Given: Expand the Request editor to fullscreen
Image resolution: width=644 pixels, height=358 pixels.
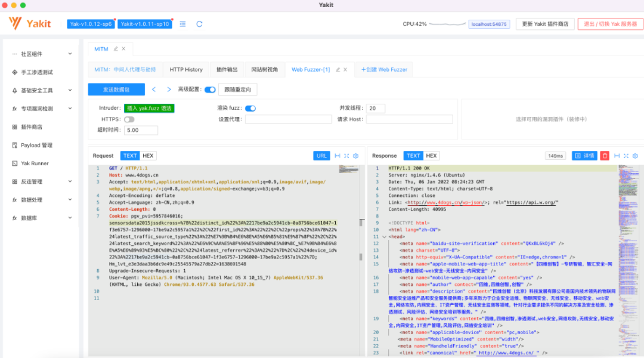Looking at the screenshot, I should pyautogui.click(x=346, y=156).
